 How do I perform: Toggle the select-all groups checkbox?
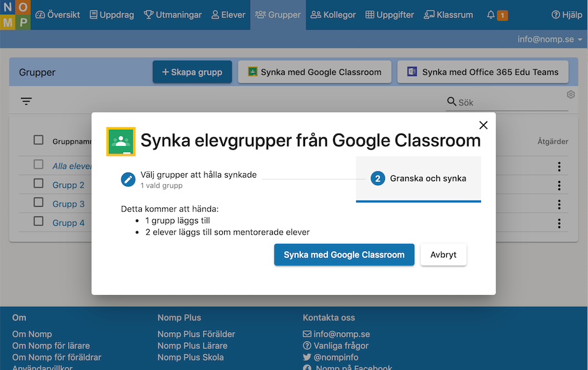pos(38,140)
